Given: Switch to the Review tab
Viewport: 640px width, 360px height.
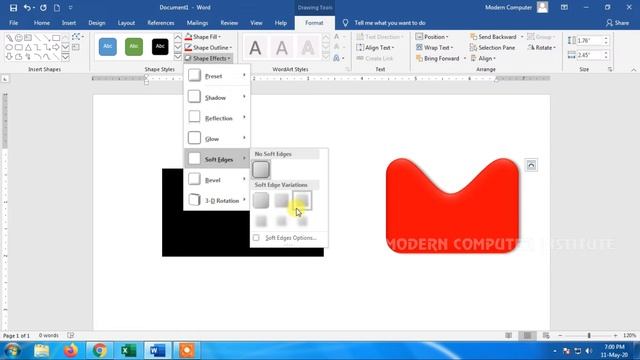Looking at the screenshot, I should (x=229, y=23).
